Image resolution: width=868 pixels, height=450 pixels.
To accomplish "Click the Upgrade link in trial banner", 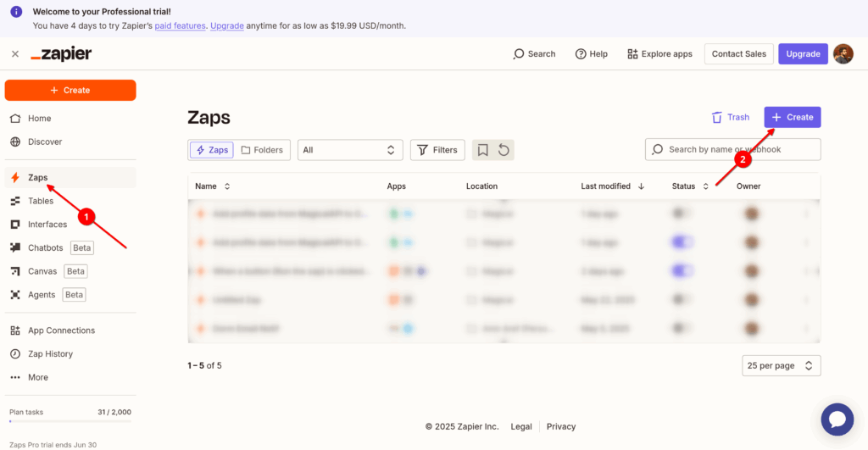I will 227,25.
